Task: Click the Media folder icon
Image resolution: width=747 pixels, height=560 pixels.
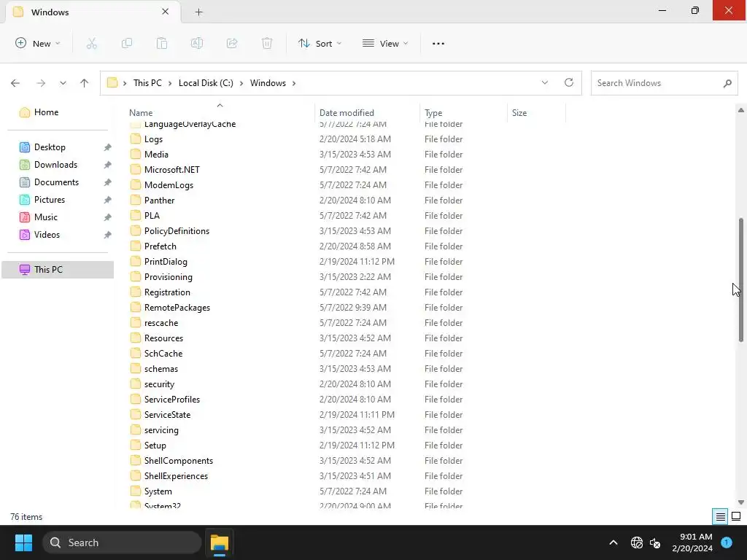Action: [136, 155]
